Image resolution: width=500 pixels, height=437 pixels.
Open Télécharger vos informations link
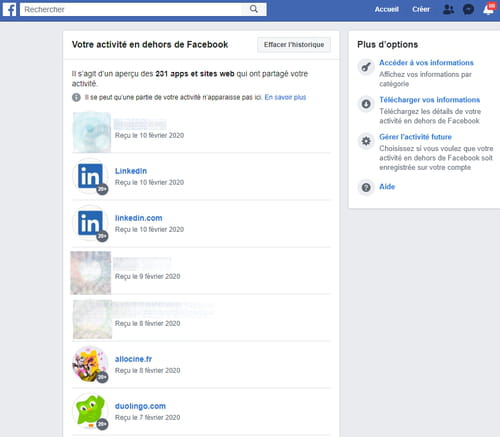[x=430, y=100]
